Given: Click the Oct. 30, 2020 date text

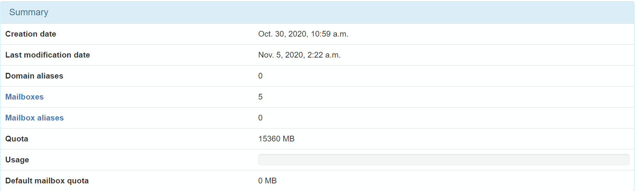Looking at the screenshot, I should 282,34.
